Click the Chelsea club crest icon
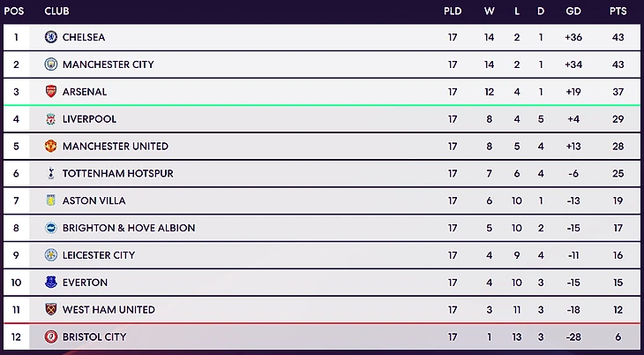This screenshot has height=355, width=644. [x=50, y=37]
